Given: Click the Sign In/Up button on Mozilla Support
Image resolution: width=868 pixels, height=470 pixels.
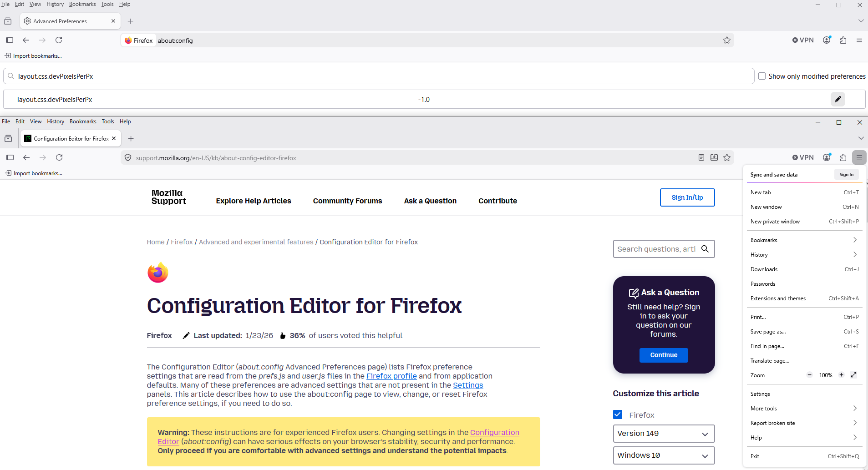Looking at the screenshot, I should (x=687, y=197).
